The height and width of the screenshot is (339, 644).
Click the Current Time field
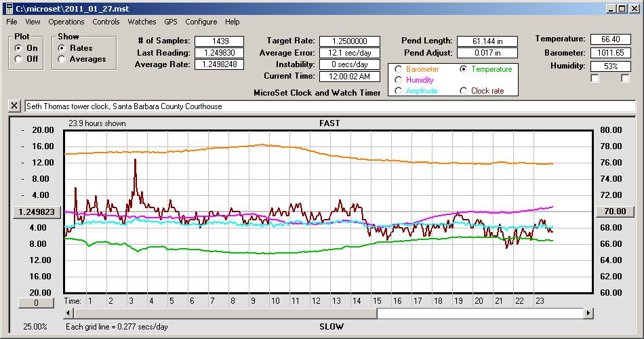[350, 76]
